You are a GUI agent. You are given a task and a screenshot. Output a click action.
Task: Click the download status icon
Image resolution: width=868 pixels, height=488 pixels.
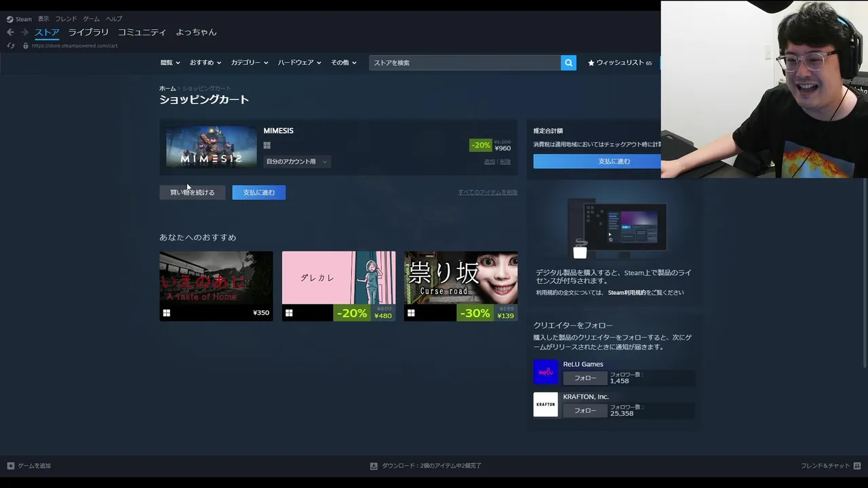pos(374,466)
